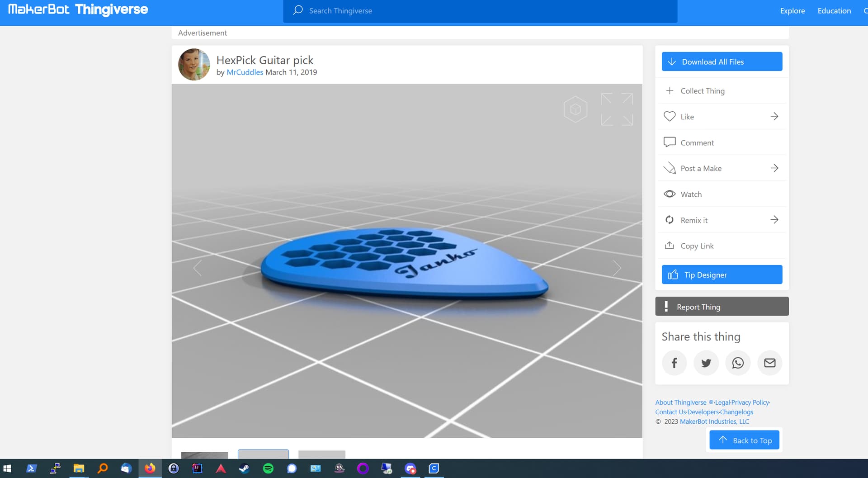The image size is (868, 478).
Task: Toggle Like on this thing
Action: point(687,117)
